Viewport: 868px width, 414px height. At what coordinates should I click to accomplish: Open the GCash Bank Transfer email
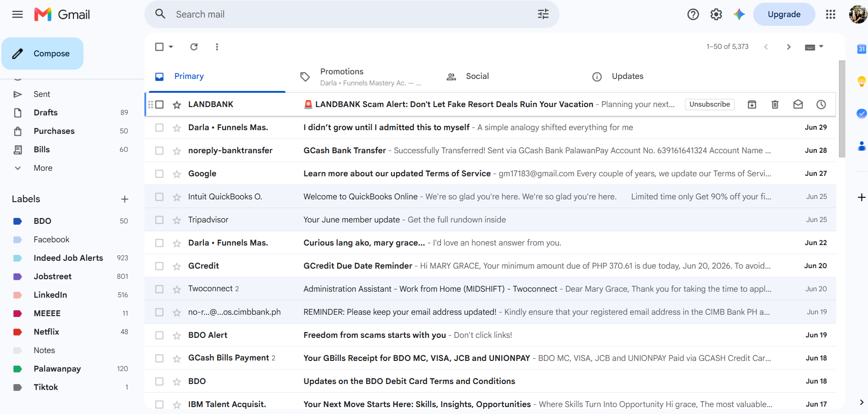[490, 150]
